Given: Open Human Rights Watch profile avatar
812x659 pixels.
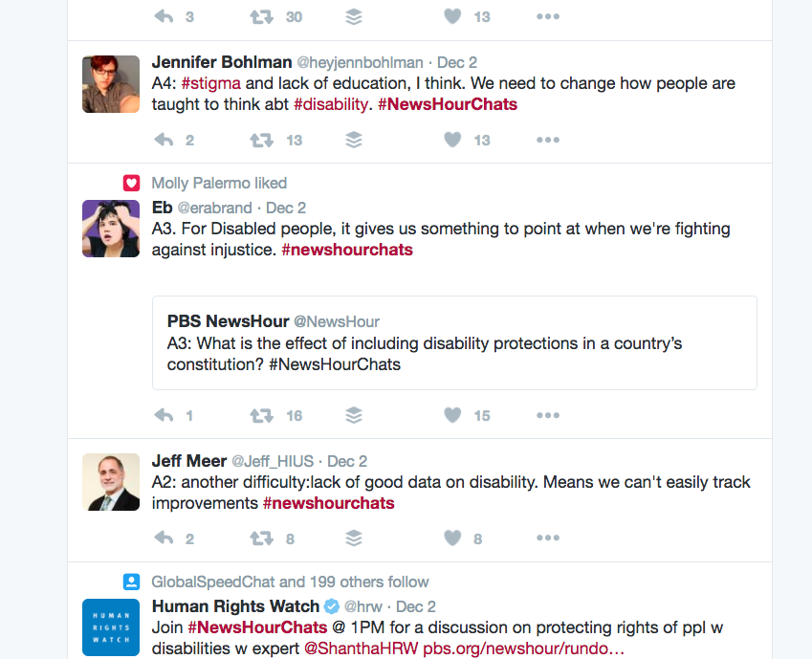Looking at the screenshot, I should [x=111, y=626].
